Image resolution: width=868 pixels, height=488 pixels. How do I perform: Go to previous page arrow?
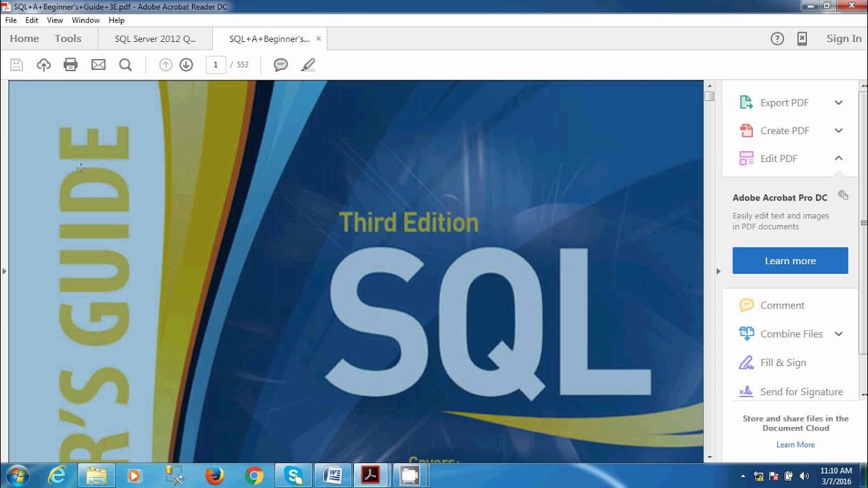click(x=165, y=65)
